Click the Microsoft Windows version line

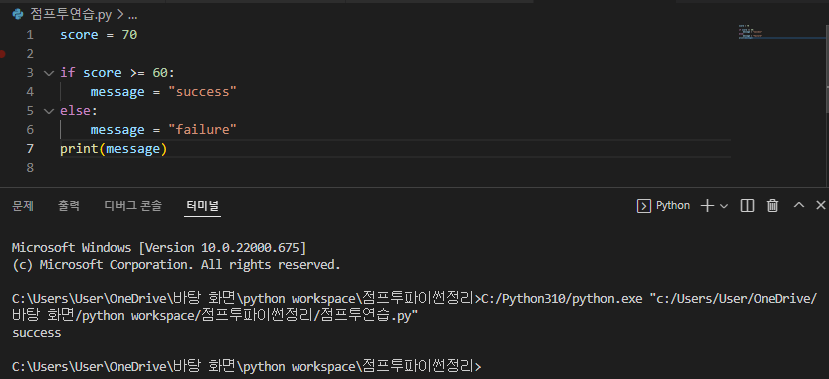click(159, 248)
